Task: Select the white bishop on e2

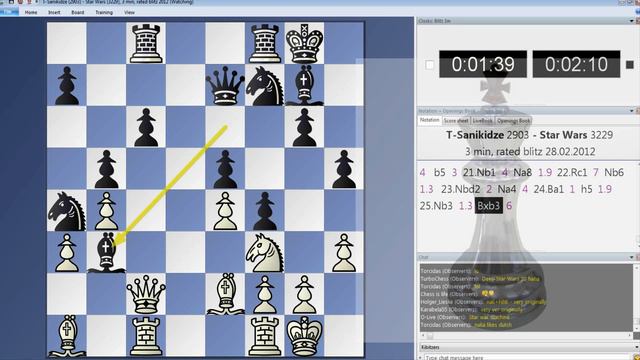Action: point(225,295)
